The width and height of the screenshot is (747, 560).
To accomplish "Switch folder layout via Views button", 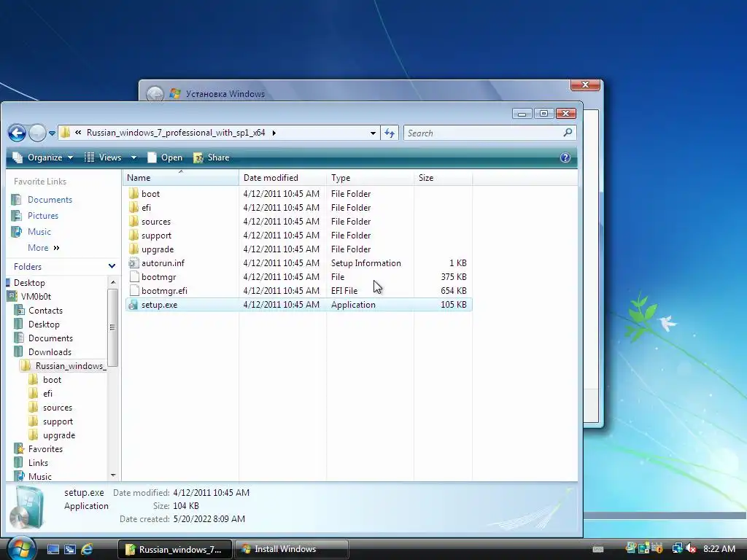I will [x=104, y=157].
